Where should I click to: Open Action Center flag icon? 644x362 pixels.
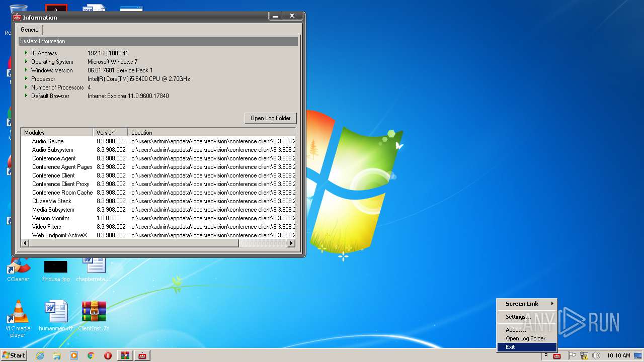click(x=572, y=355)
